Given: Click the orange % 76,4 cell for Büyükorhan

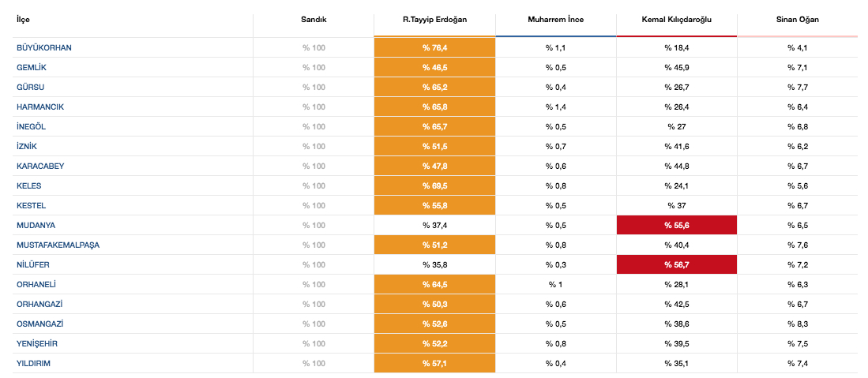Looking at the screenshot, I should click(434, 48).
